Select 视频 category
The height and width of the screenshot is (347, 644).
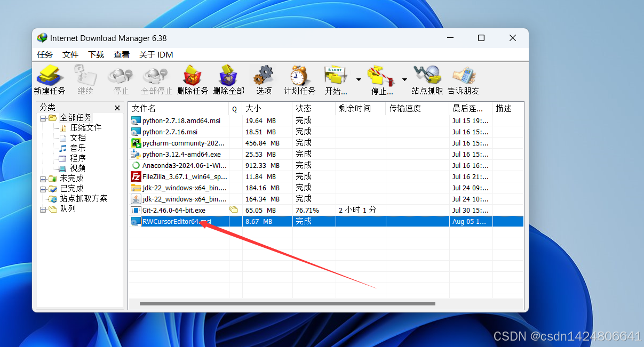[78, 168]
